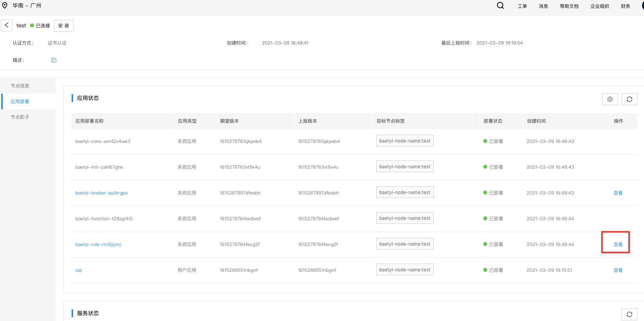
Task: Click baetyl-function-t29zgrlh5 name cell
Action: click(104, 219)
